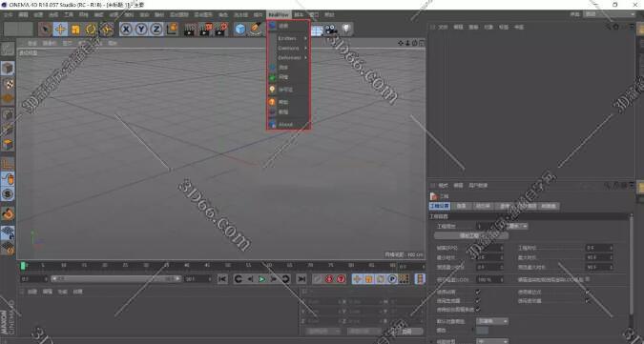The width and height of the screenshot is (644, 344).
Task: Click the project scale button
Action: coord(471,235)
